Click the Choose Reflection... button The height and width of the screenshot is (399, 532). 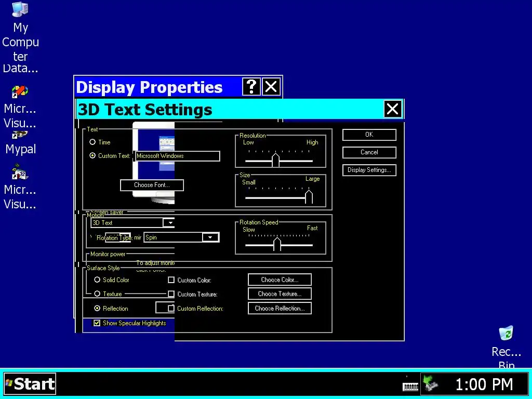[280, 309]
